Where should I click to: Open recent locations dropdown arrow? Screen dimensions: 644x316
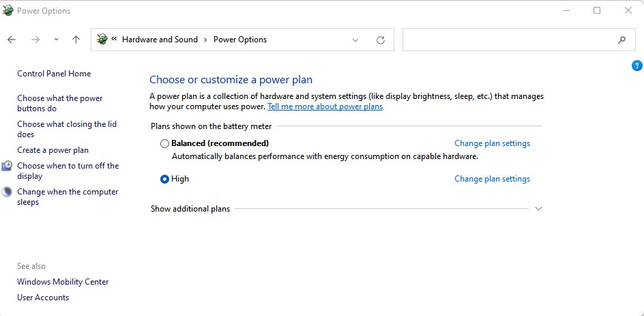pos(56,40)
